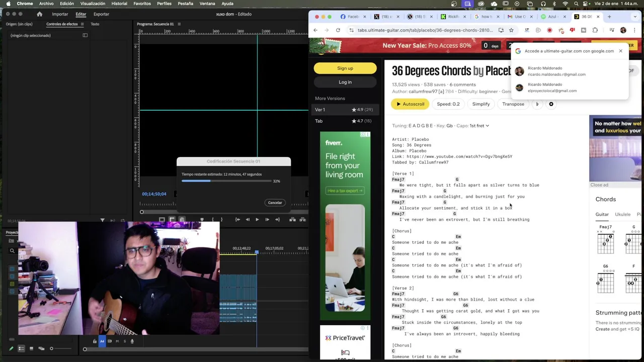Go to In point in Program monitor
Viewport: 644px width, 362px height.
click(x=237, y=220)
